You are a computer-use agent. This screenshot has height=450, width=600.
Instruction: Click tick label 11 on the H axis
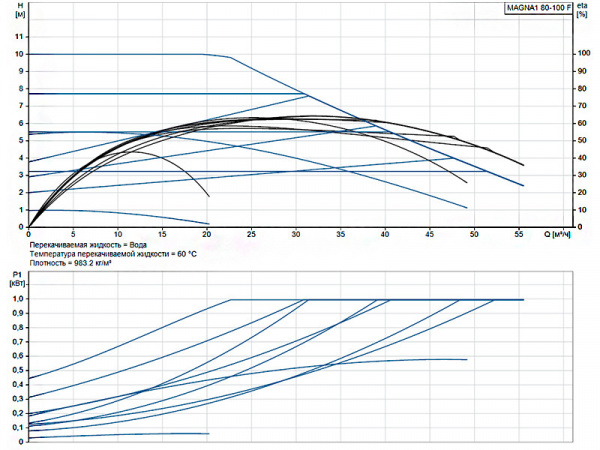point(18,36)
